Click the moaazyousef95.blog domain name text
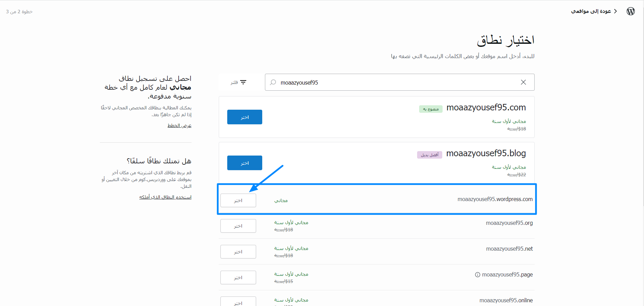644x306 pixels. [486, 154]
